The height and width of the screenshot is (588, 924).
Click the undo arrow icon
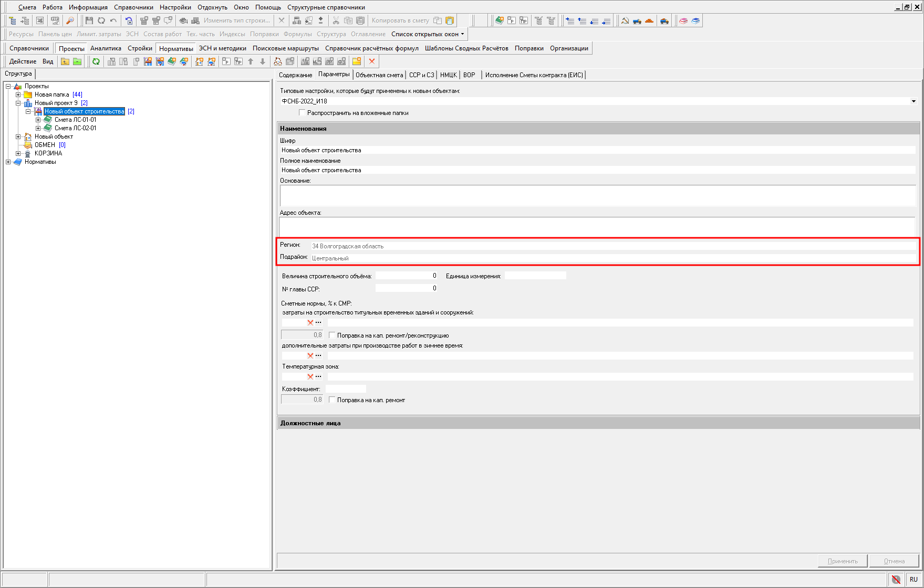point(113,20)
